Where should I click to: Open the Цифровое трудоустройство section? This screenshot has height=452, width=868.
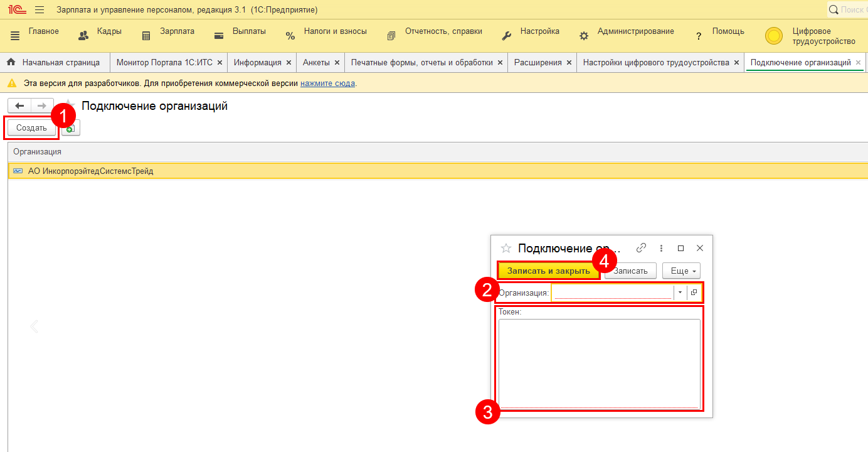810,36
